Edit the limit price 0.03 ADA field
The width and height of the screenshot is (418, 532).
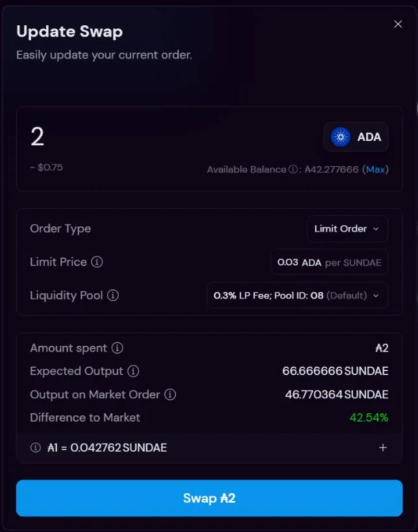click(329, 262)
